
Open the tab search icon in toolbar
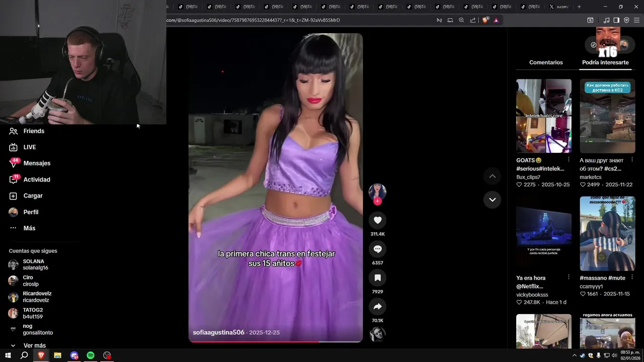590,20
